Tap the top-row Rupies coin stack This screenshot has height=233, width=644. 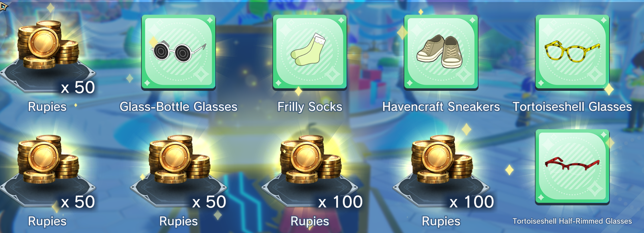click(x=48, y=45)
